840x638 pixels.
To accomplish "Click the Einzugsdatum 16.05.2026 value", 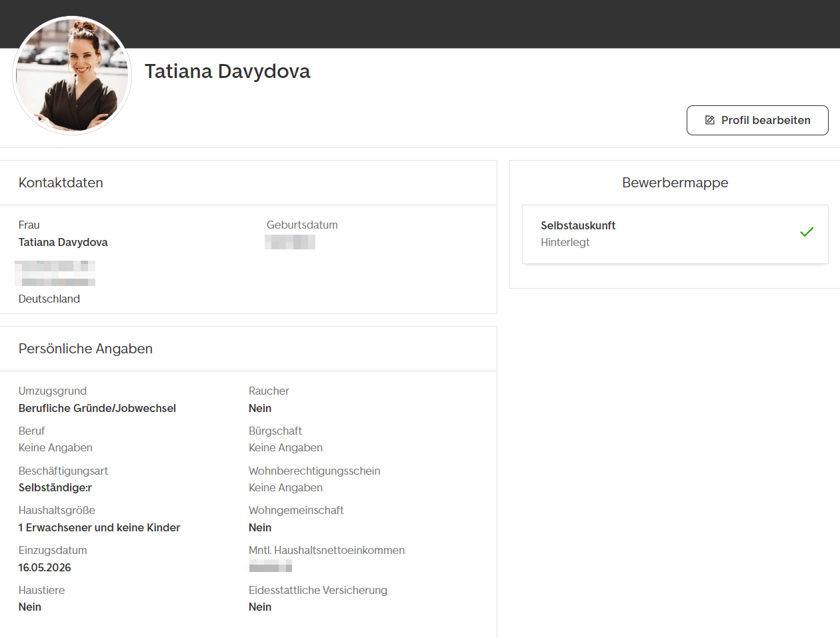I will coord(45,567).
